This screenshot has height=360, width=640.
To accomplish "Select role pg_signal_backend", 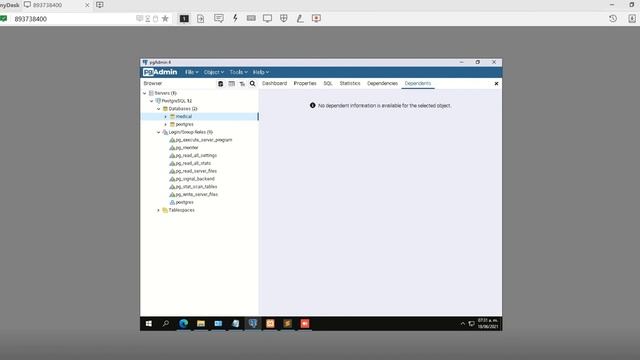I will [x=195, y=179].
